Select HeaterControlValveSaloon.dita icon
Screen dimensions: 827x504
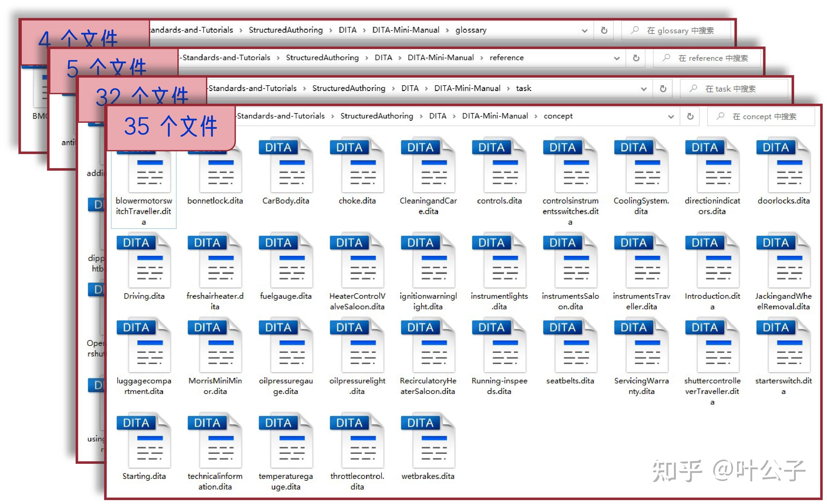[x=357, y=260]
